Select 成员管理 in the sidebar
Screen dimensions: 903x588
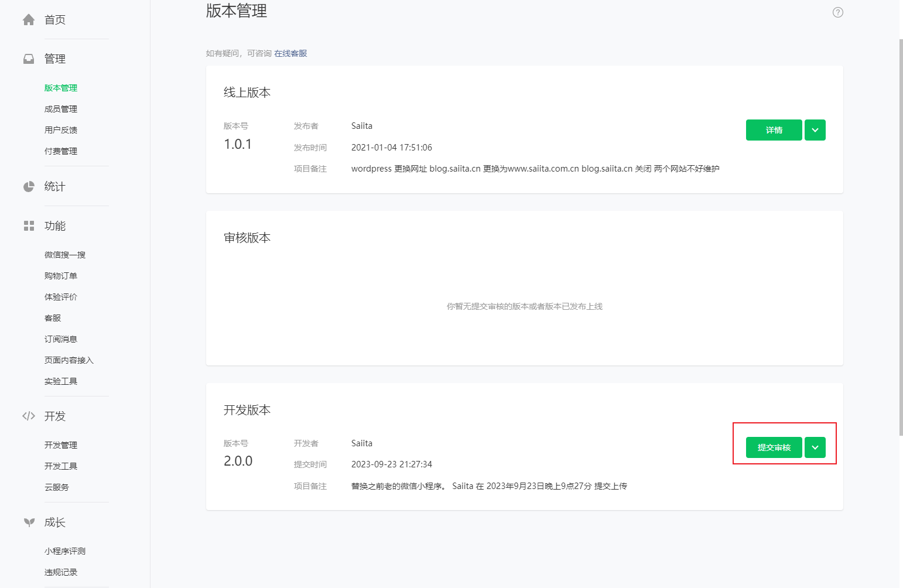point(61,109)
